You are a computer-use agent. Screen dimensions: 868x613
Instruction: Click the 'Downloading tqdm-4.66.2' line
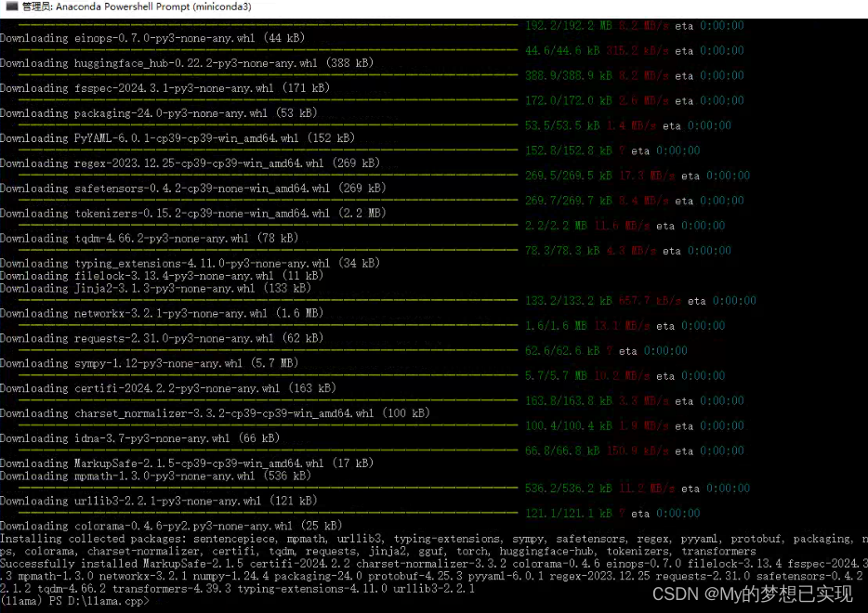149,238
